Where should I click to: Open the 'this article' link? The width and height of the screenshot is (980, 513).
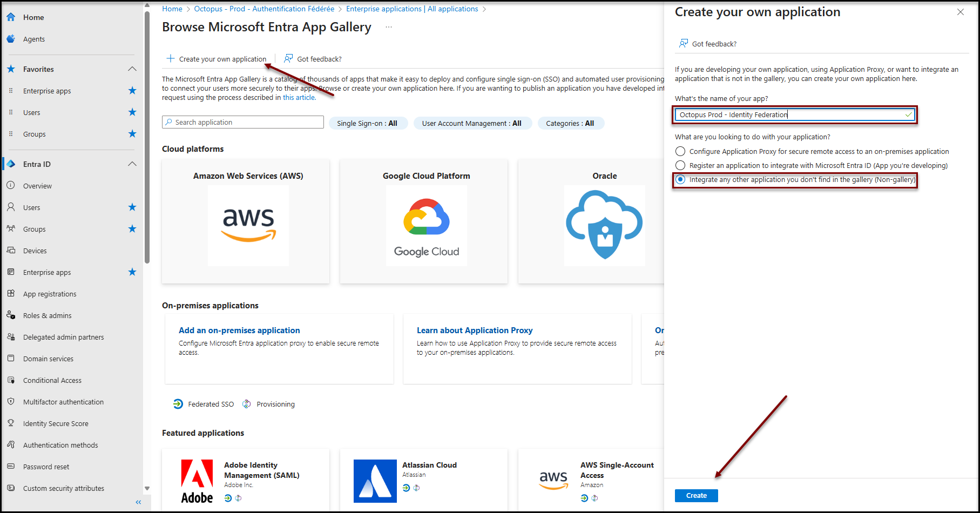[299, 98]
